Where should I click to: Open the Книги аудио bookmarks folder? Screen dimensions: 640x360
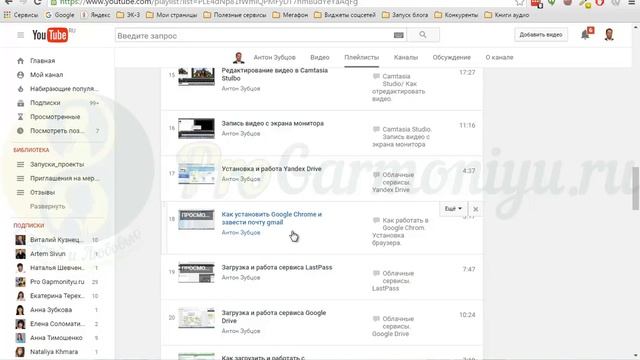click(507, 15)
